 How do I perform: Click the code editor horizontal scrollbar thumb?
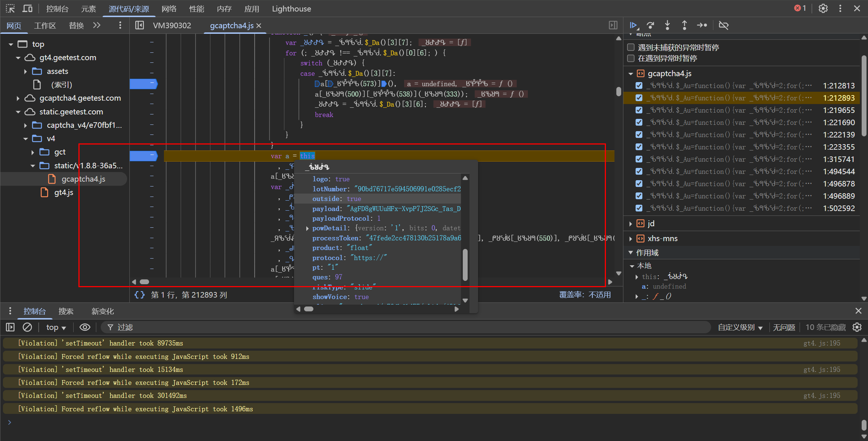click(144, 282)
